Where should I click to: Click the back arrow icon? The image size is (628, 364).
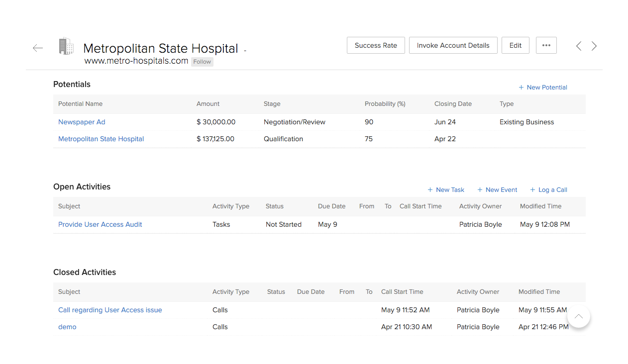(38, 48)
